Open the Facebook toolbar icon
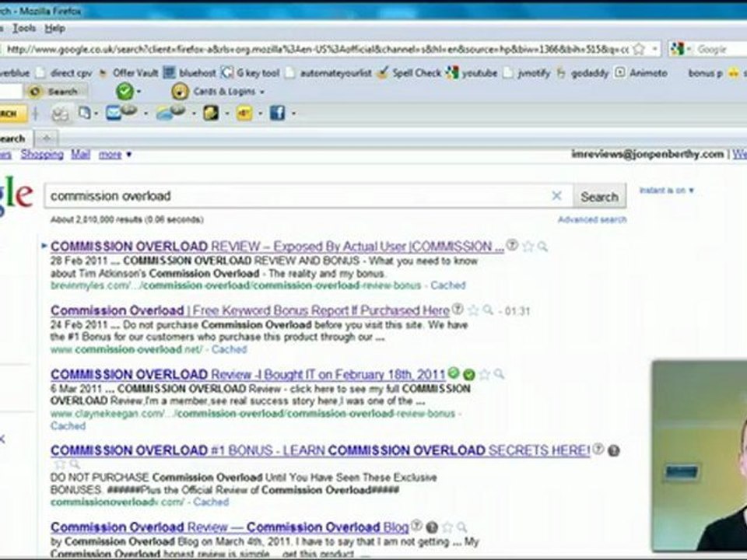 277,113
